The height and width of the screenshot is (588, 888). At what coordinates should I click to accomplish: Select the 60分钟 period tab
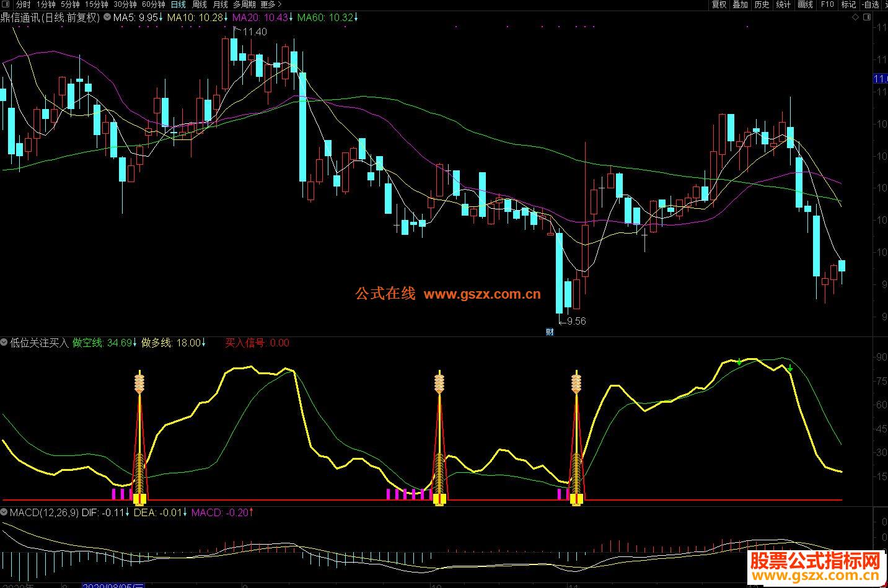click(x=154, y=4)
